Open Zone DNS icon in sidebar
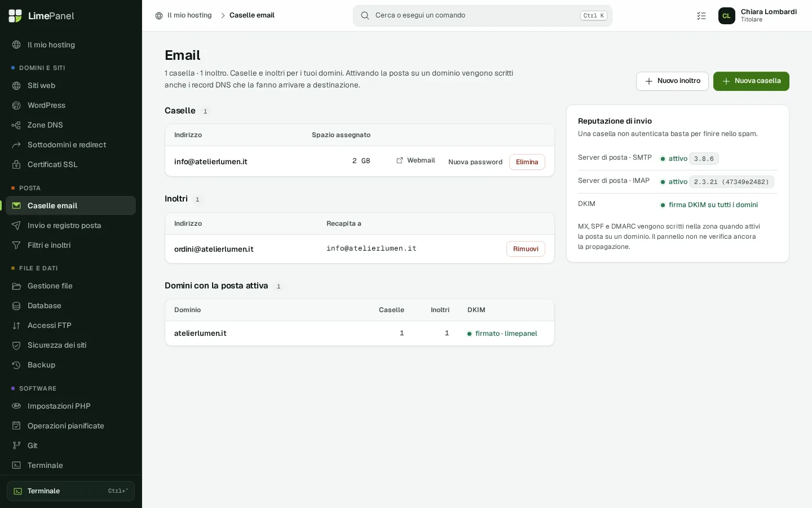812x508 pixels. pos(16,125)
